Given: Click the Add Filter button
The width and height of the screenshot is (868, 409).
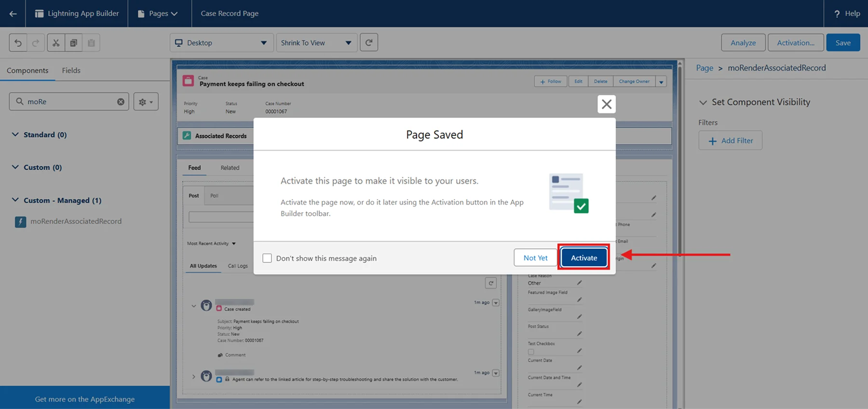Looking at the screenshot, I should coord(730,140).
